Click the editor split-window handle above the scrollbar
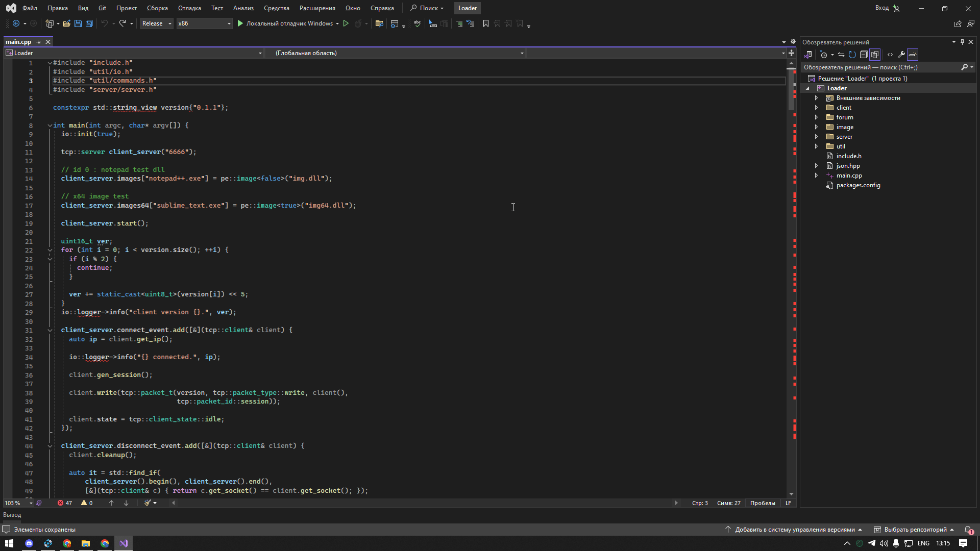980x551 pixels. [791, 53]
